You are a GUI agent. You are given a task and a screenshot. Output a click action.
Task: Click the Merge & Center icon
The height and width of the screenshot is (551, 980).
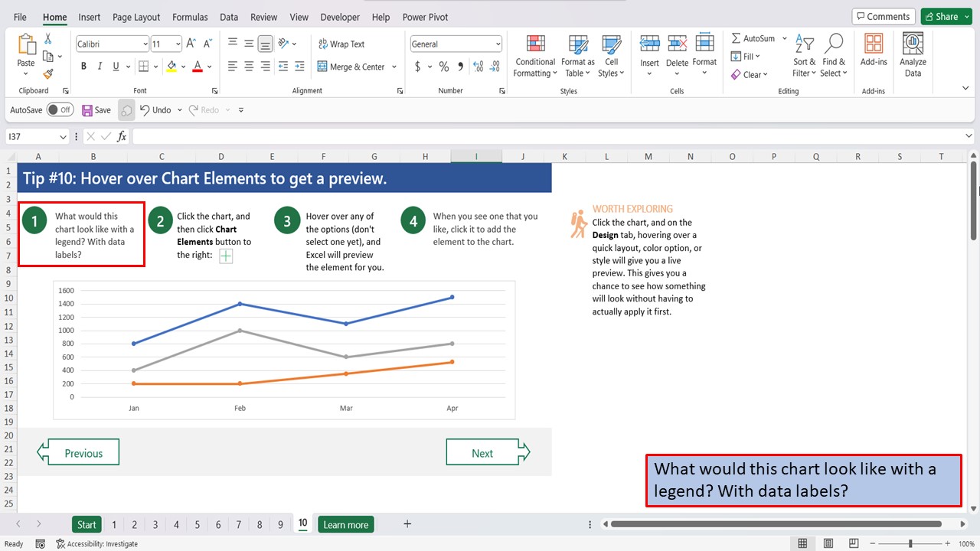pos(322,67)
